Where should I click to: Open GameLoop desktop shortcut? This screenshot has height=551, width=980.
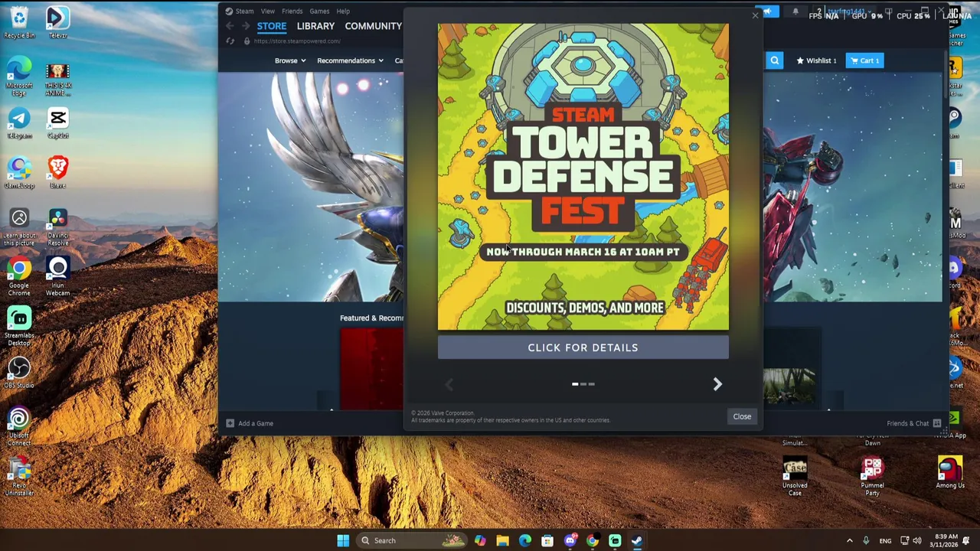19,172
